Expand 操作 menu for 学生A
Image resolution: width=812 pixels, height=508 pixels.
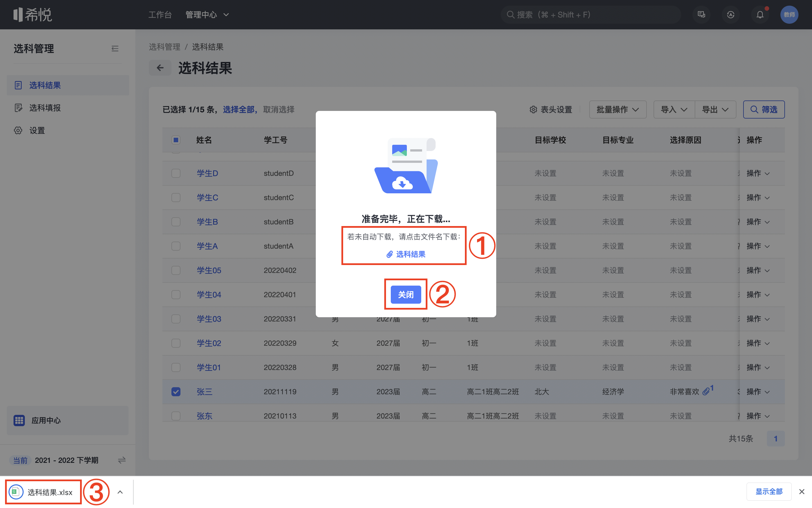point(758,246)
